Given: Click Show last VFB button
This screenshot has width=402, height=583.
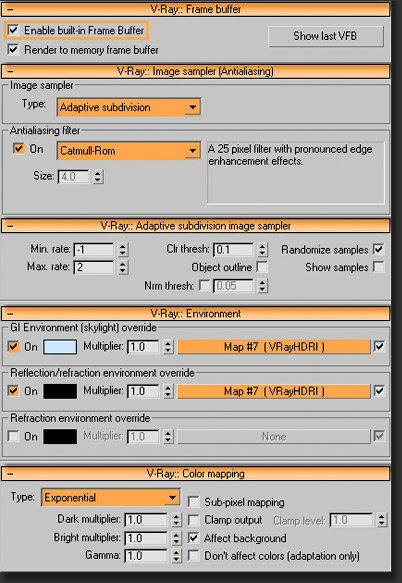Looking at the screenshot, I should [326, 36].
